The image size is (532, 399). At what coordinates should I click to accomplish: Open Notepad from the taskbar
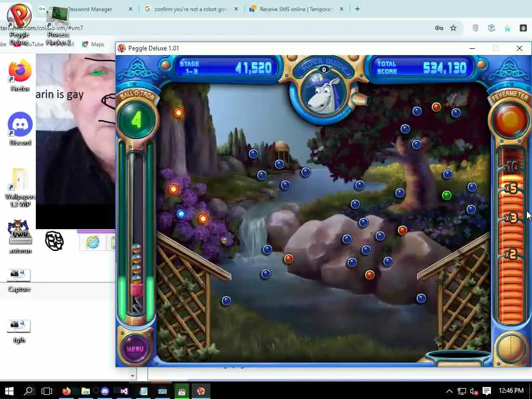click(x=143, y=391)
